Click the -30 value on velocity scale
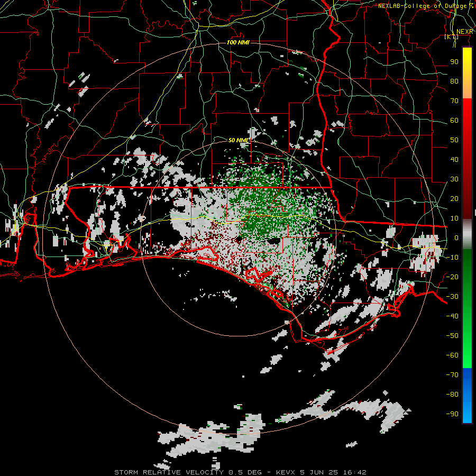476x476 pixels. click(452, 297)
